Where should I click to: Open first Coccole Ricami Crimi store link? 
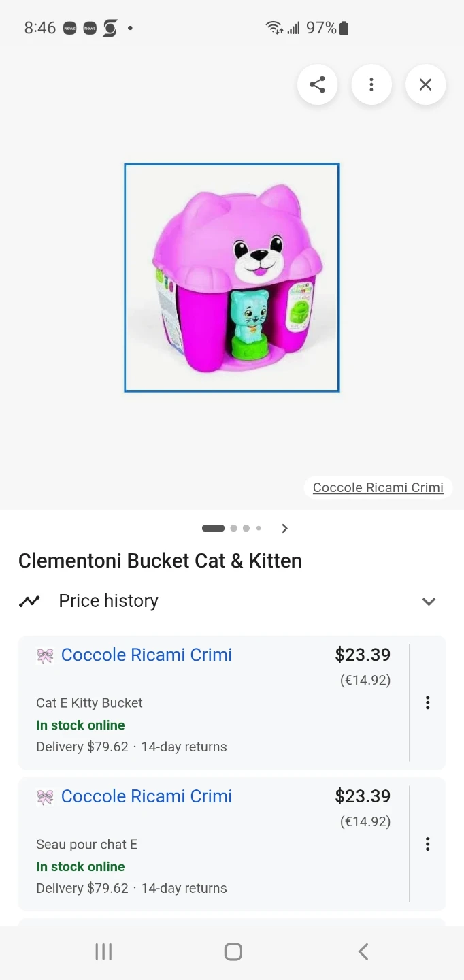tap(146, 655)
